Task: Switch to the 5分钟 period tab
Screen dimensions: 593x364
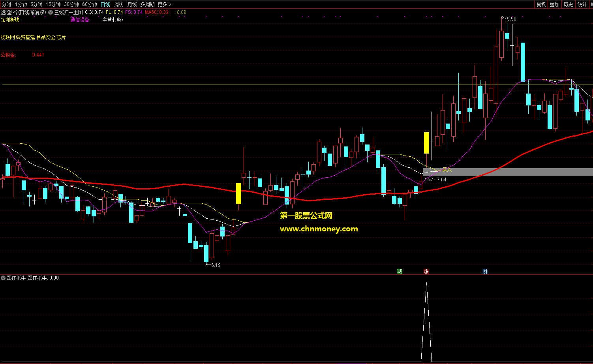Action: pyautogui.click(x=36, y=4)
